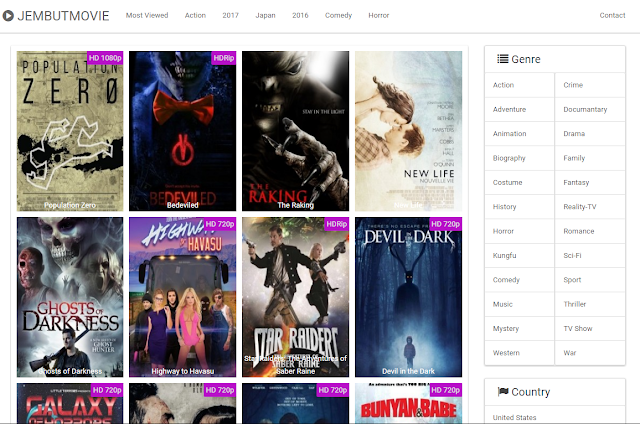Image resolution: width=640 pixels, height=424 pixels.
Task: Open the Galaxy of Horrors poster
Action: pyautogui.click(x=70, y=403)
